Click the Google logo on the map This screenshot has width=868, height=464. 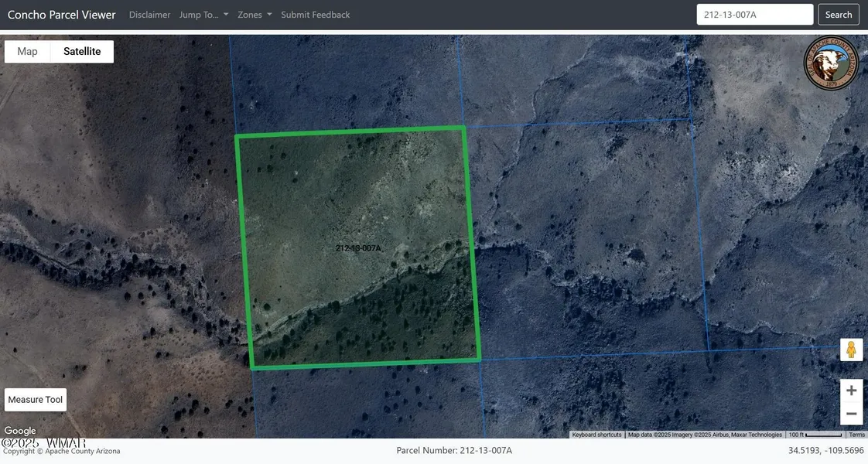tap(20, 431)
